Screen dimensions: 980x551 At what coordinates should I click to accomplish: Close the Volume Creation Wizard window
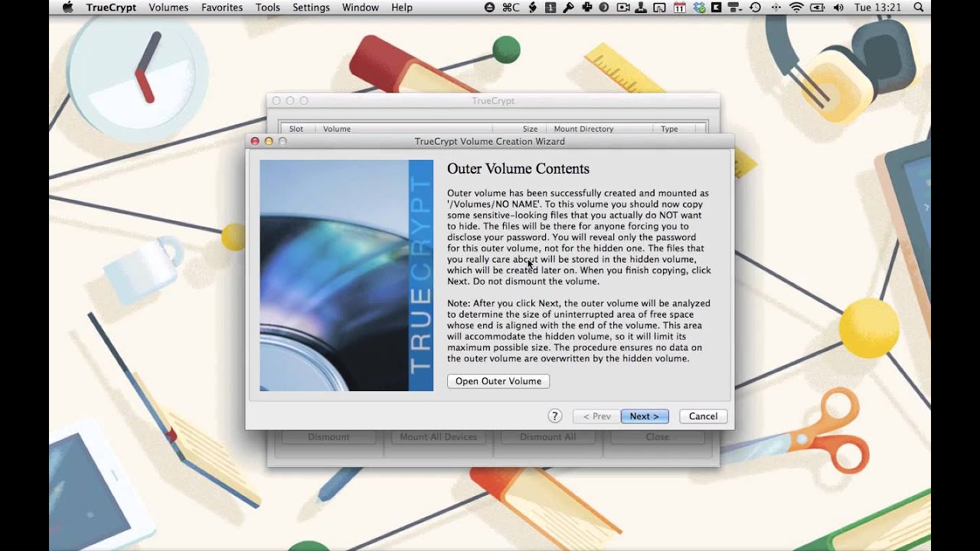click(x=255, y=142)
